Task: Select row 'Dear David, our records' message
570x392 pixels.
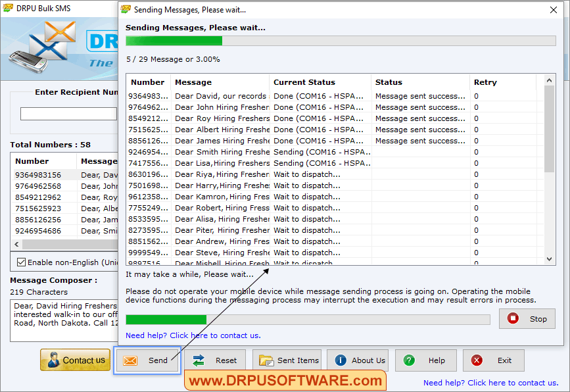Action: coord(221,96)
